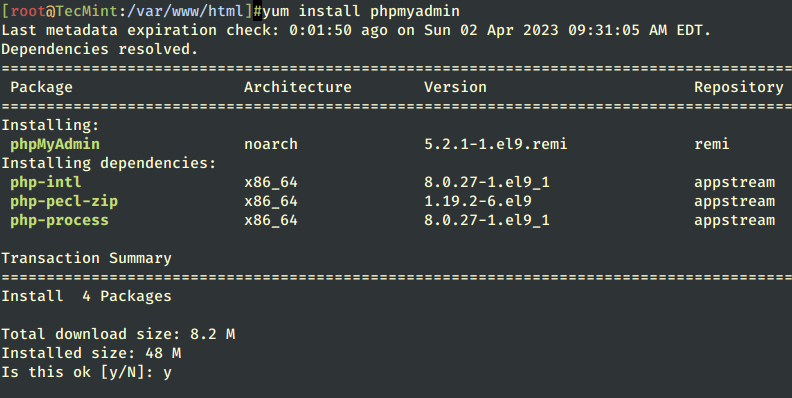Click 'appstream' in the php-pecl-zip row
This screenshot has width=792, height=398.
pyautogui.click(x=734, y=202)
